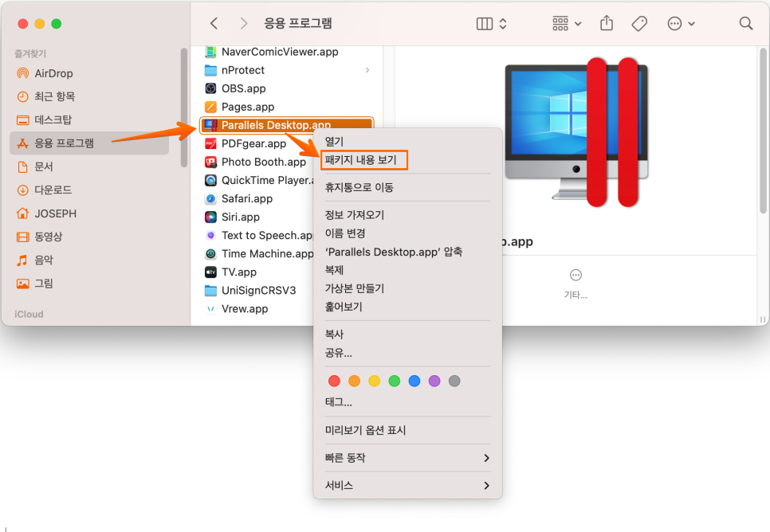Click the Share toolbar icon
This screenshot has height=532, width=770.
coord(607,23)
